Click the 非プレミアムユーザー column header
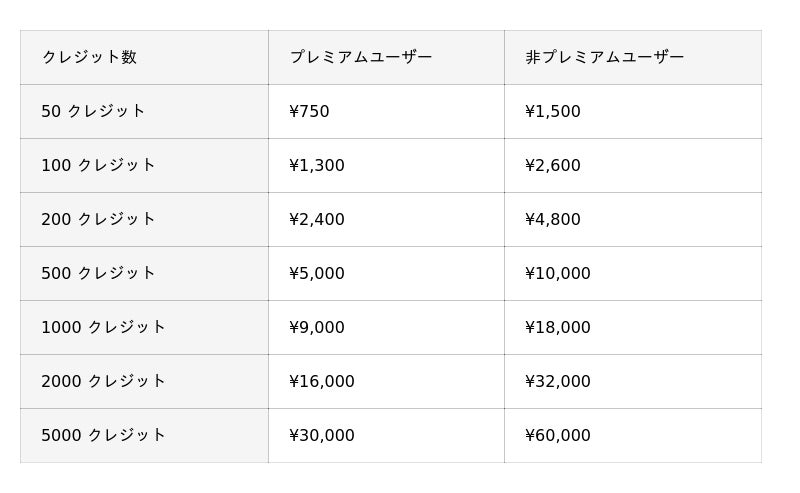 pos(604,57)
